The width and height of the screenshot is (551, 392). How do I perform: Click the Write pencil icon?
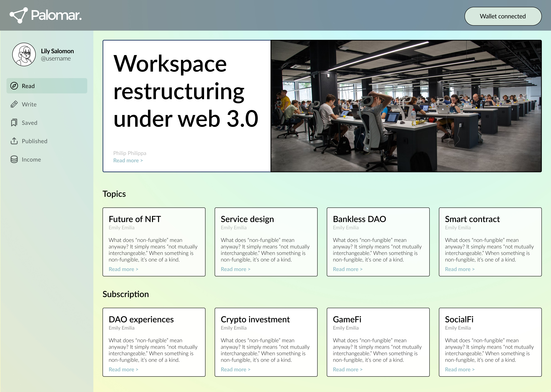coord(14,104)
